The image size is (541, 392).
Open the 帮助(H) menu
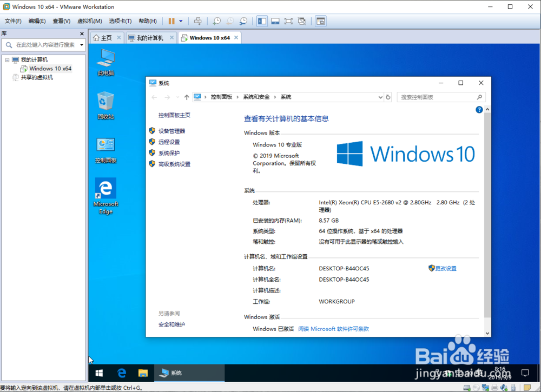pos(148,21)
